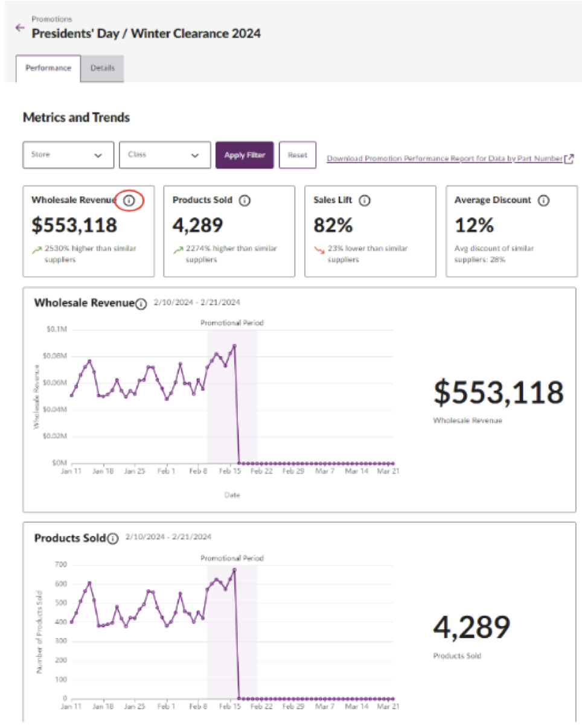The width and height of the screenshot is (582, 728).
Task: Click the Sales Lift 82% summary card
Action: 370,231
